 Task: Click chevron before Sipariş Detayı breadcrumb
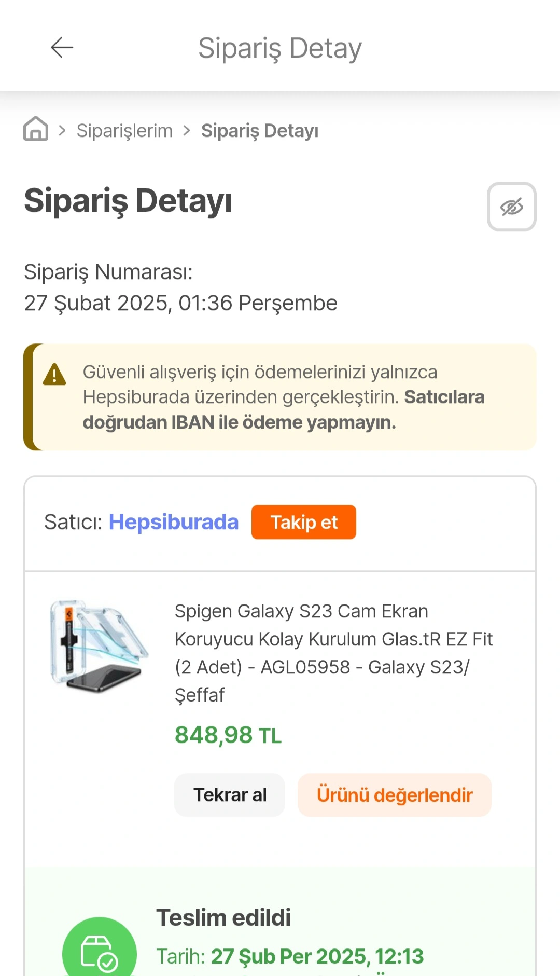[187, 131]
